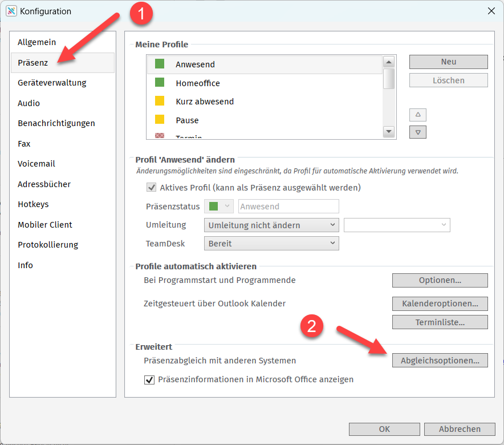Toggle the Aktives Profil checkbox

click(x=152, y=187)
